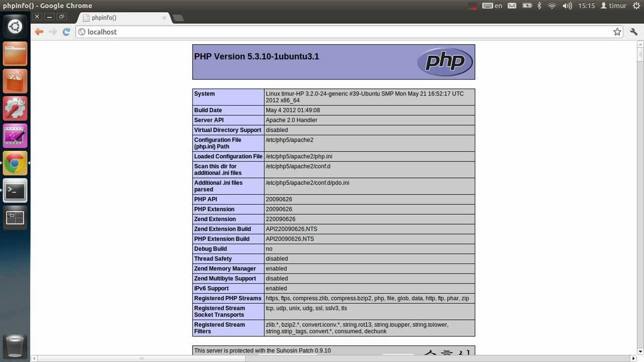644x362 pixels.
Task: Launch the Ubuntu Software Center
Action: click(x=15, y=81)
